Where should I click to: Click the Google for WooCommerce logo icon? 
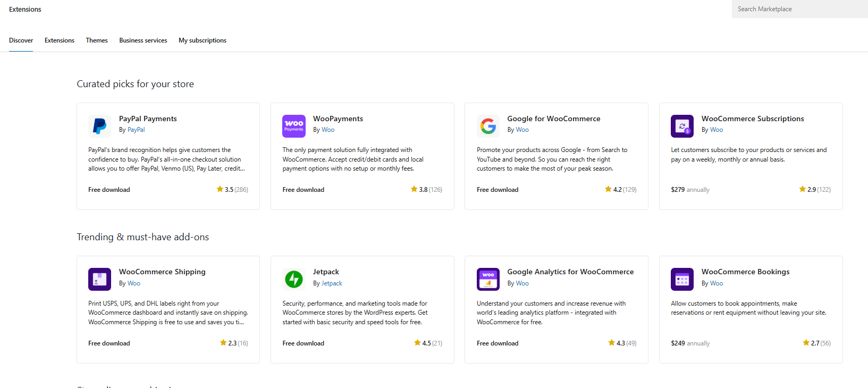pyautogui.click(x=488, y=126)
